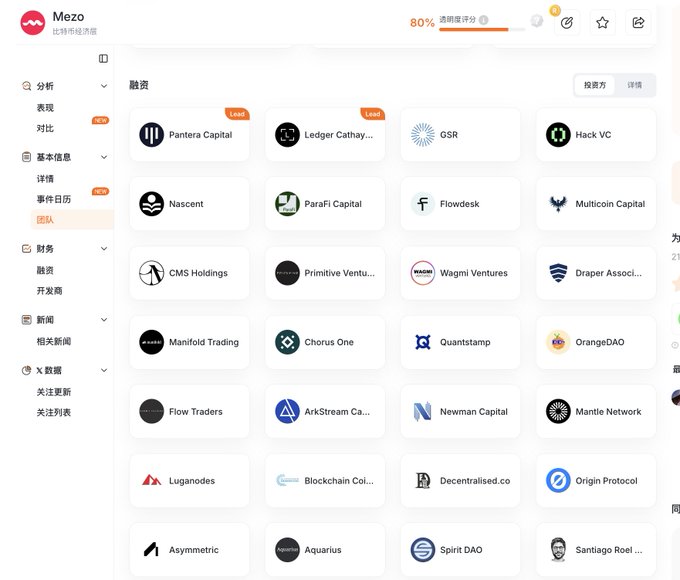Open 关注更新 in sidebar
The image size is (680, 580).
pyautogui.click(x=54, y=392)
